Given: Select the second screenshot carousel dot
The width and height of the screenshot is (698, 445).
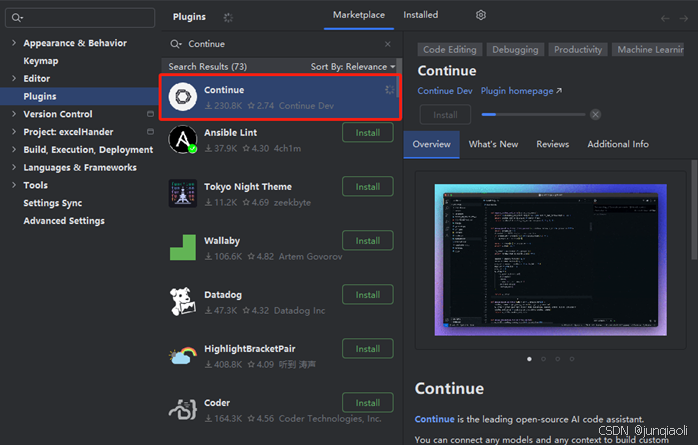Looking at the screenshot, I should pos(544,359).
